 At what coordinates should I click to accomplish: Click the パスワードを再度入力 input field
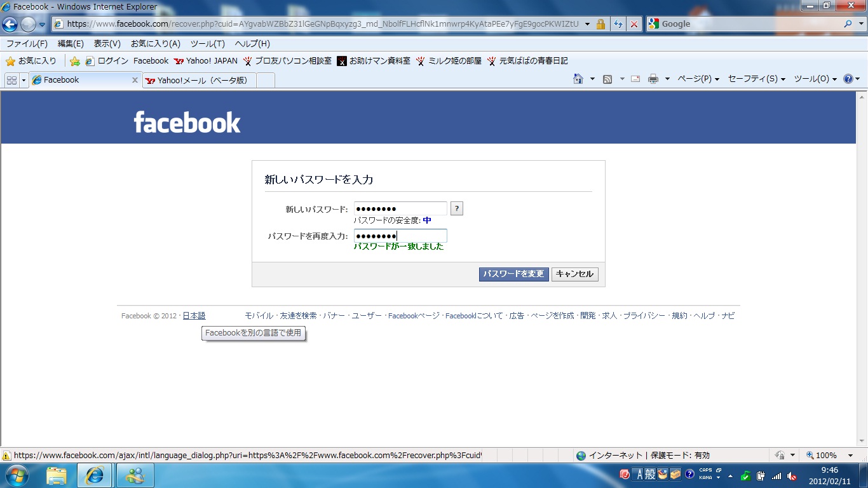[x=400, y=236]
